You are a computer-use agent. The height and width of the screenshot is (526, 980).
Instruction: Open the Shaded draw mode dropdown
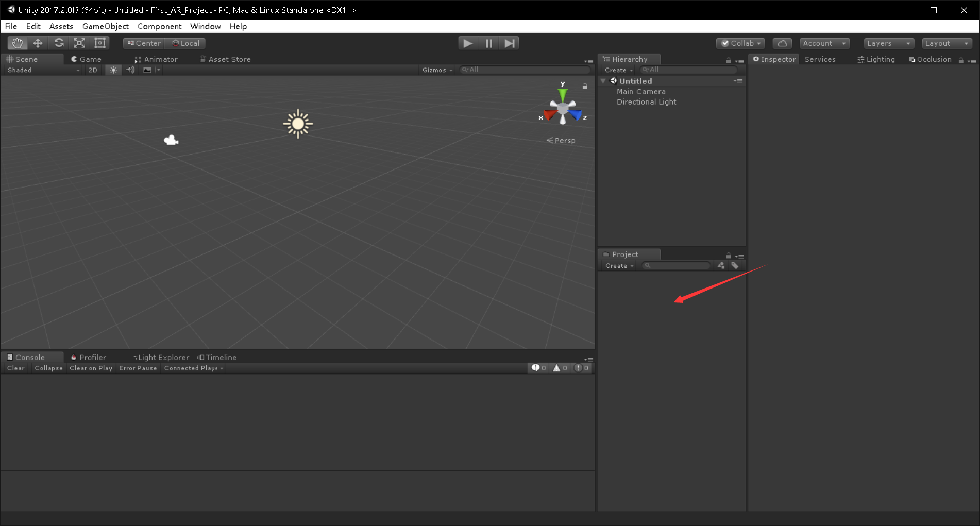[x=43, y=70]
